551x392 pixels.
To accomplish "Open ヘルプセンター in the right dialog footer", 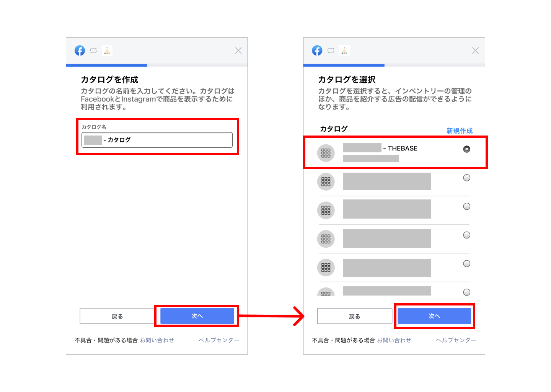I will coord(456,340).
